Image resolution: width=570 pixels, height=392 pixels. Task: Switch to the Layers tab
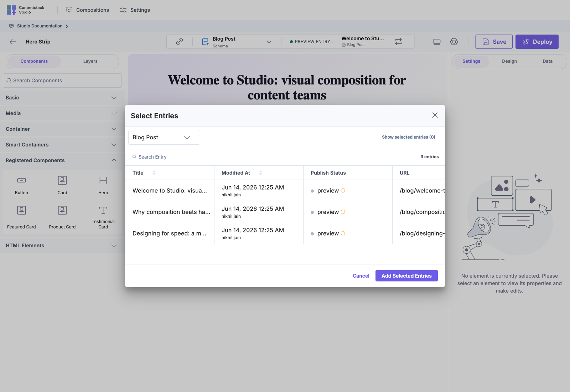click(90, 61)
